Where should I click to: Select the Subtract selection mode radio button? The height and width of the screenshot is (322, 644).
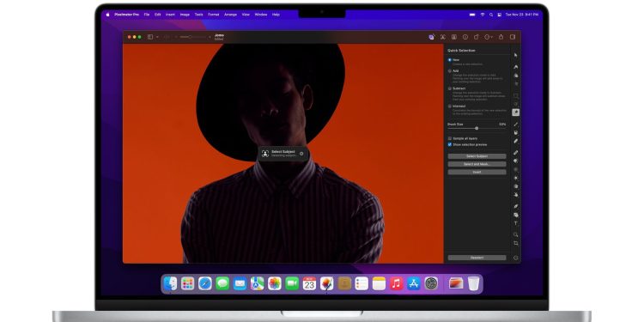click(x=450, y=88)
